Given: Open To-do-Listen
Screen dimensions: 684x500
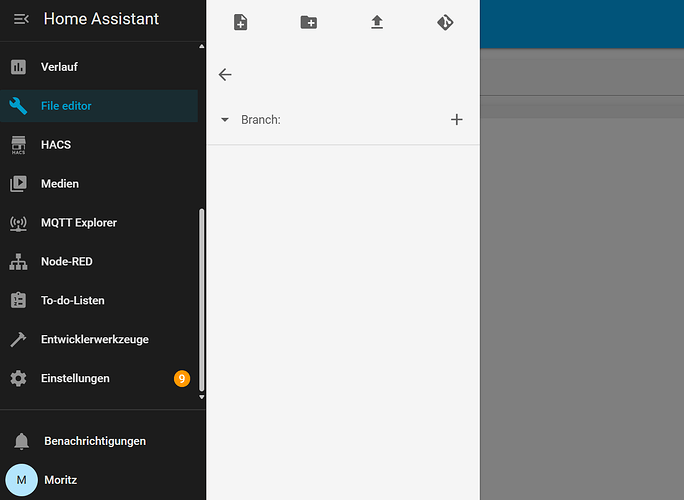Looking at the screenshot, I should point(99,300).
